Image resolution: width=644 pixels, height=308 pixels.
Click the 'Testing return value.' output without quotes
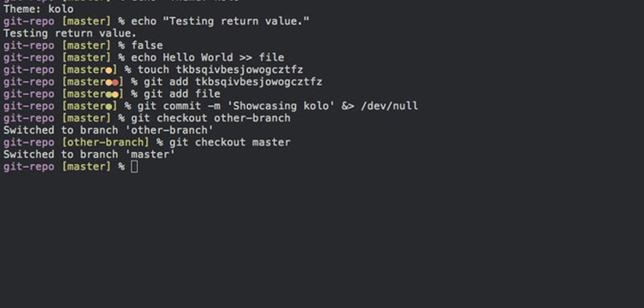point(70,33)
